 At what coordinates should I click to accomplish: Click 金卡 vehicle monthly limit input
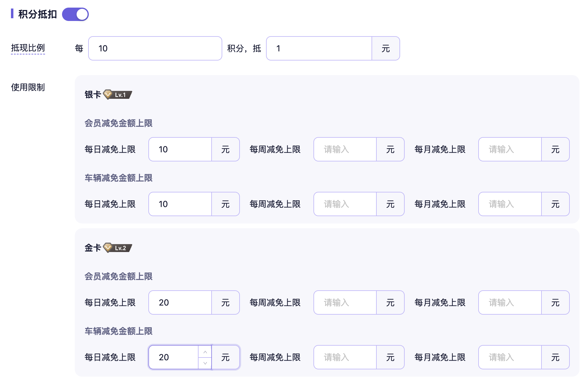(510, 357)
